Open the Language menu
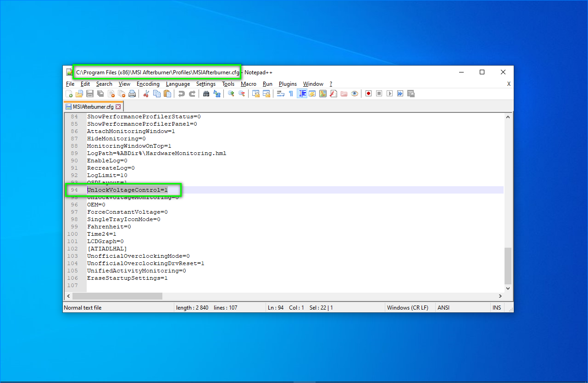 point(178,84)
